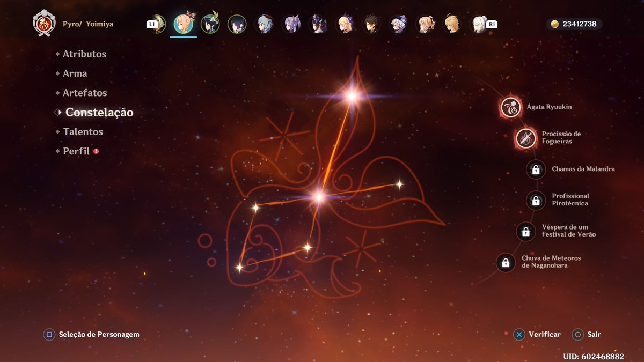The image size is (644, 362).
Task: Click the bottom-left corner star of the constellation
Action: click(239, 267)
